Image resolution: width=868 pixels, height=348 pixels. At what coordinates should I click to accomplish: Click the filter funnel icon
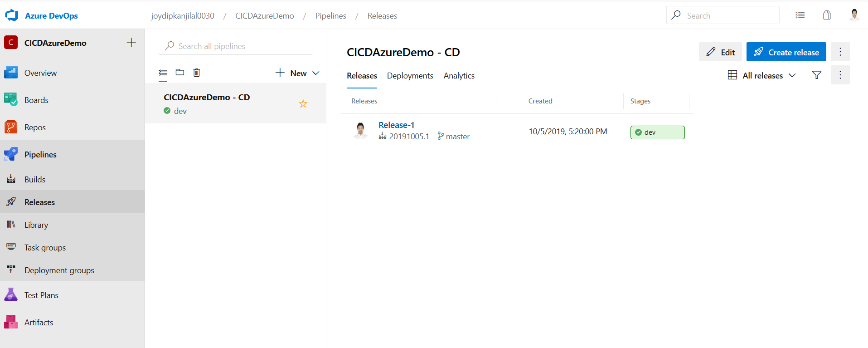[x=817, y=75]
